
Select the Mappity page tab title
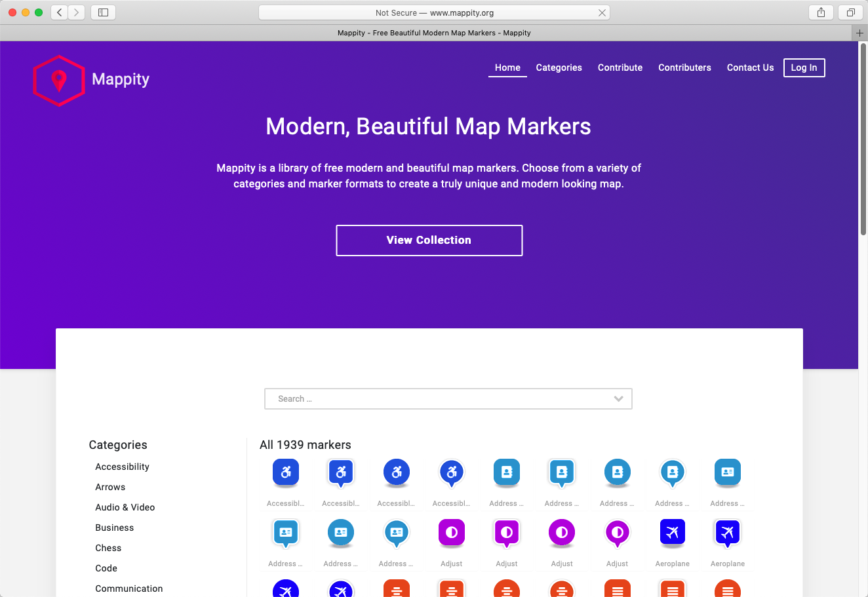click(434, 33)
